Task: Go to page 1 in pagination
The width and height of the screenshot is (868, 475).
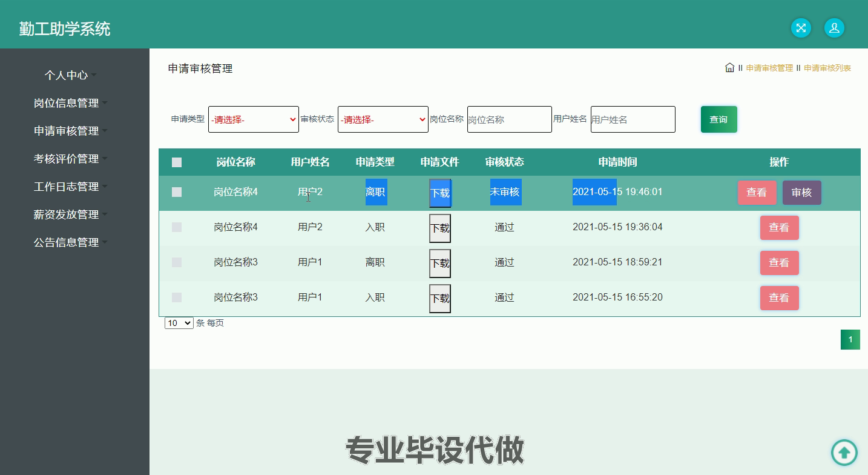Action: pyautogui.click(x=850, y=339)
